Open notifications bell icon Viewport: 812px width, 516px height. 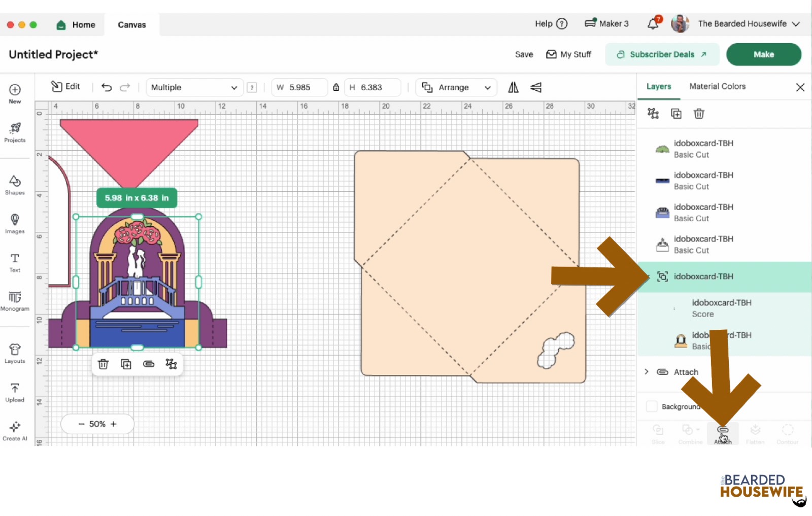653,24
